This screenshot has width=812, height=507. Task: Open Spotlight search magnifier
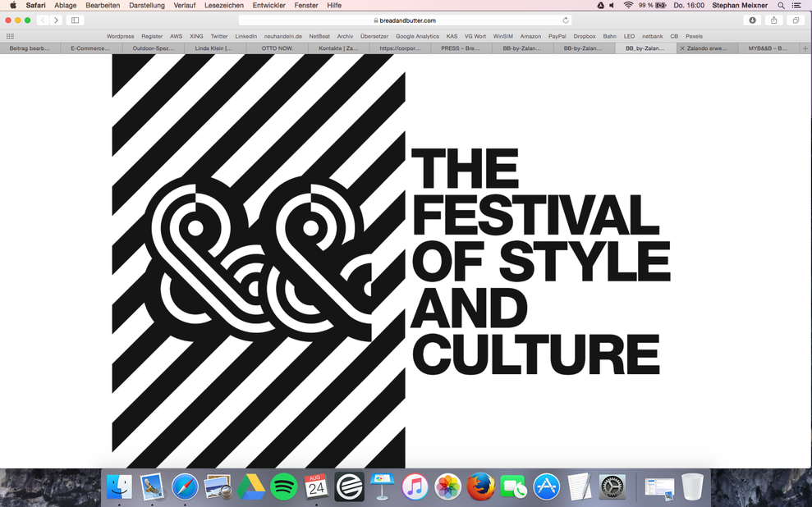click(x=781, y=5)
